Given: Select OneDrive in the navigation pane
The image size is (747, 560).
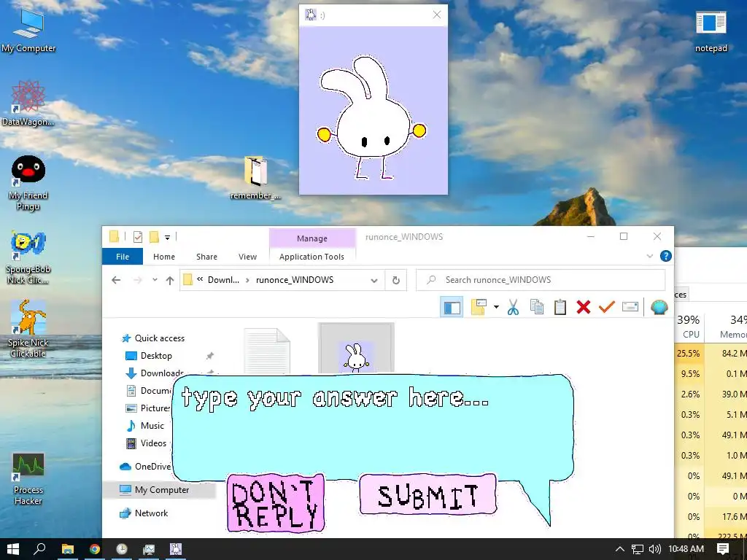Looking at the screenshot, I should coord(145,466).
